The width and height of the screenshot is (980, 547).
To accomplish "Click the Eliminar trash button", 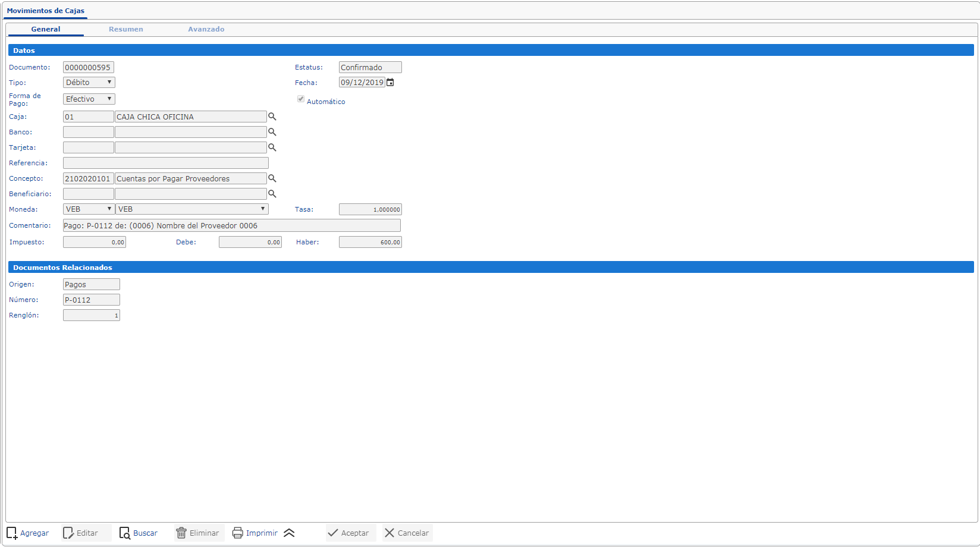I will pos(199,533).
